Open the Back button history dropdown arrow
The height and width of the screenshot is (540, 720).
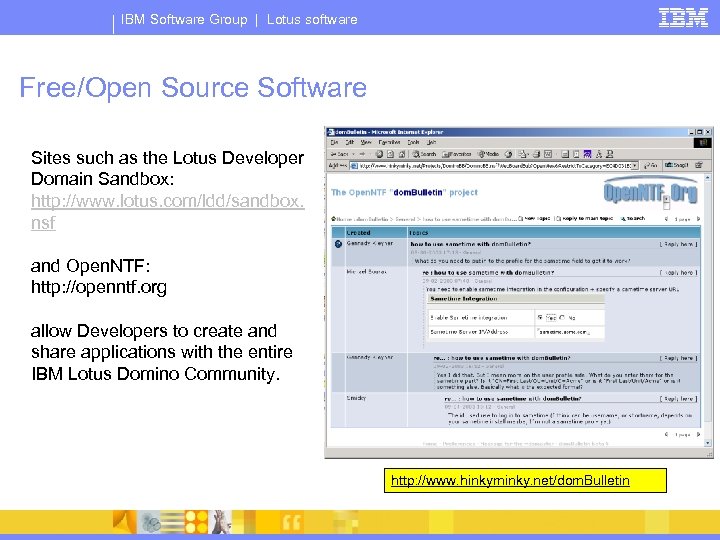pos(353,154)
